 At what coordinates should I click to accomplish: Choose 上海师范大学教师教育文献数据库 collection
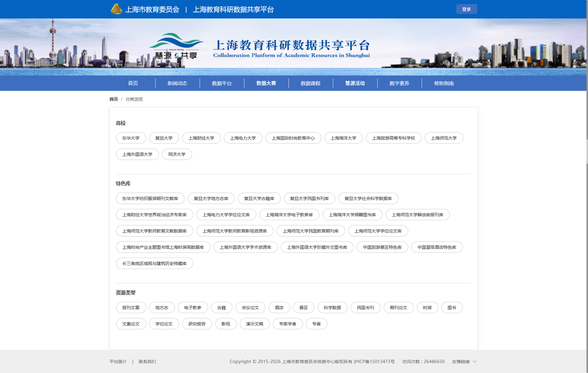(x=154, y=230)
